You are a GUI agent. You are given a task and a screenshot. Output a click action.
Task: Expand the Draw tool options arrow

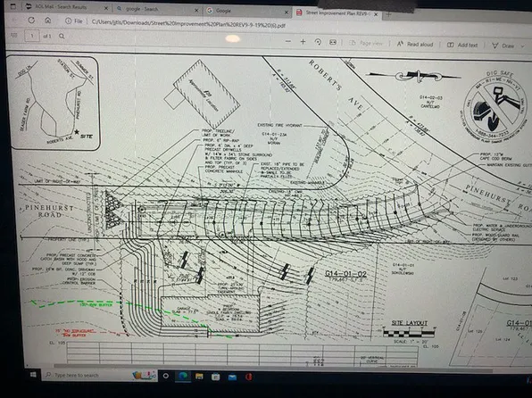point(522,46)
